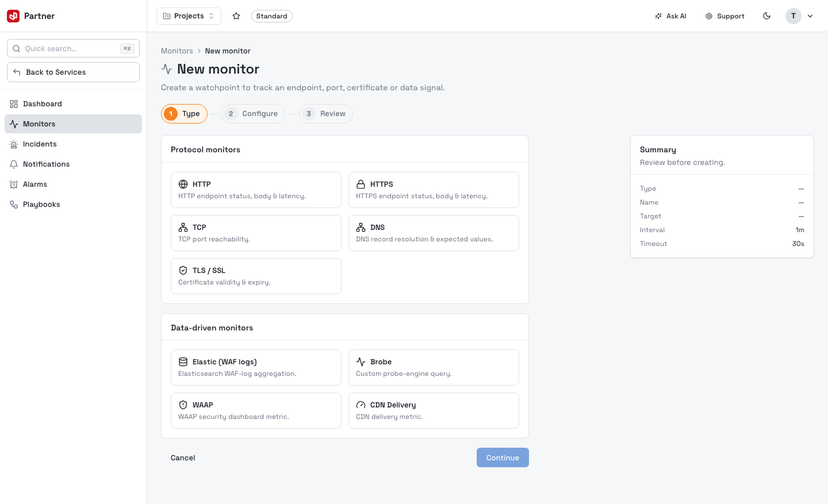Viewport: 828px width, 504px height.
Task: Click the Elastic database icon
Action: 183,361
